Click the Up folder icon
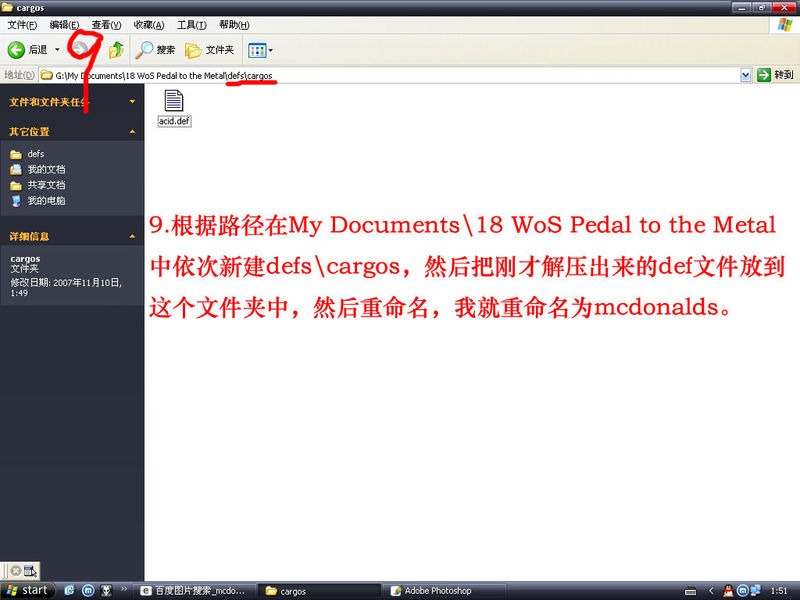800x600 pixels. click(117, 49)
